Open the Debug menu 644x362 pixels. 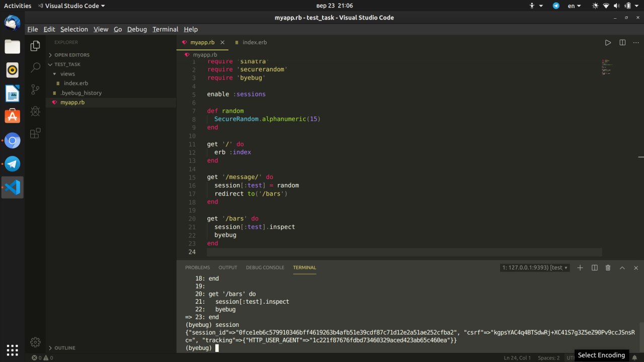(x=137, y=29)
